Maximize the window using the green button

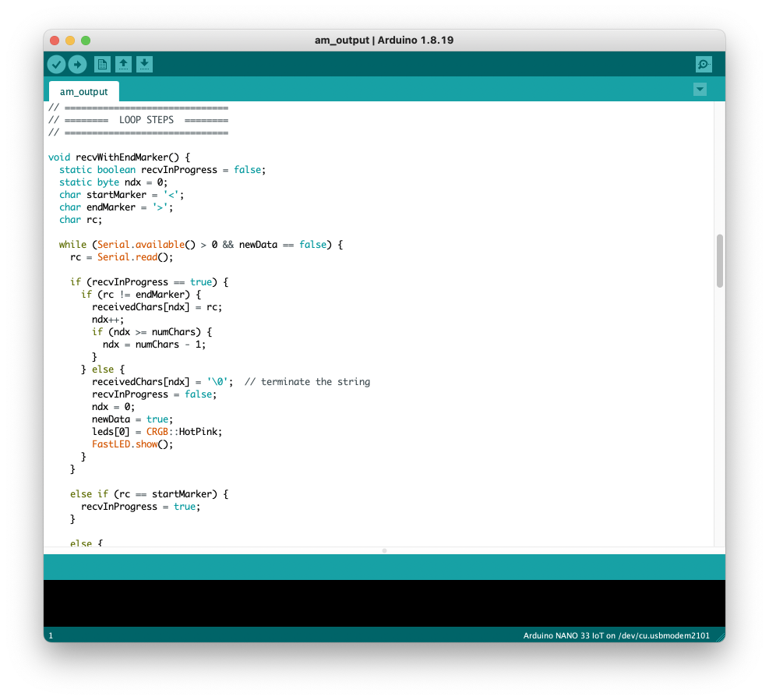pos(86,41)
